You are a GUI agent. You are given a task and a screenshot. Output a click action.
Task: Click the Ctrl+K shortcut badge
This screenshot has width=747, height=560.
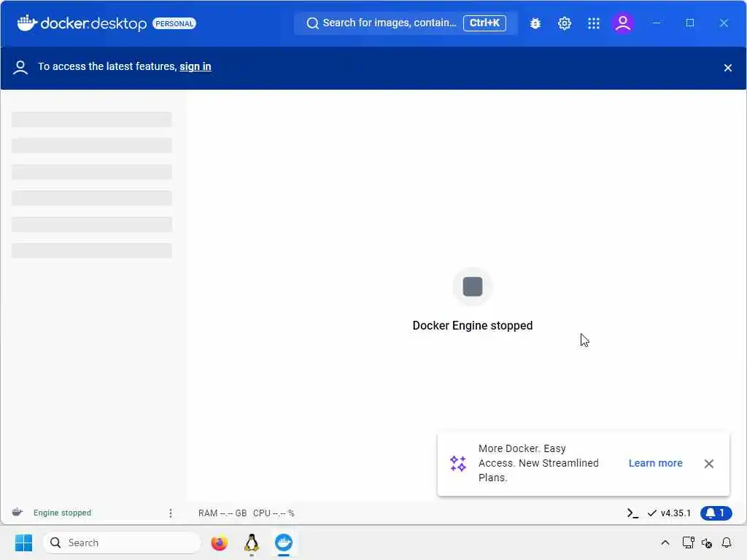pyautogui.click(x=484, y=23)
